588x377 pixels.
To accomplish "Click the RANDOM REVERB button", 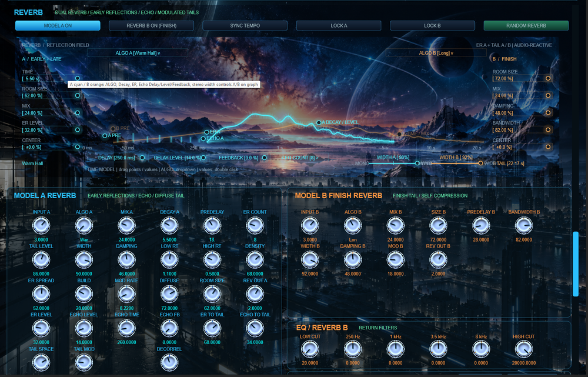I will click(x=526, y=25).
